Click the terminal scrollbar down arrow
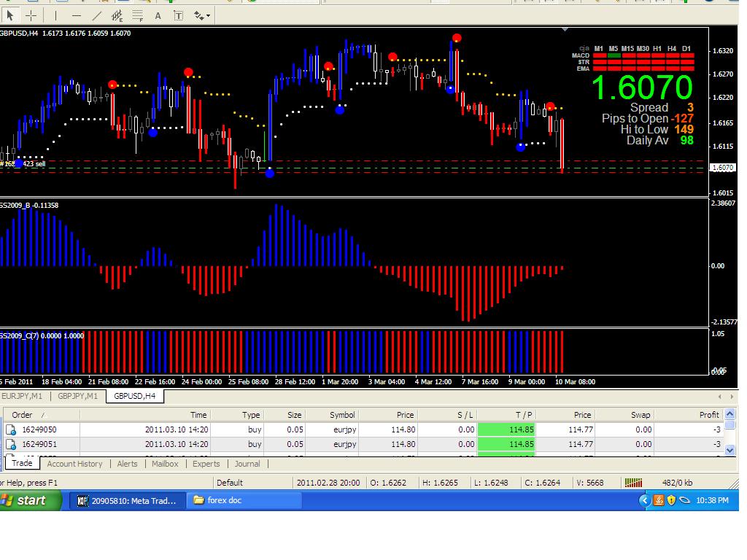This screenshot has width=747, height=560. tap(729, 449)
